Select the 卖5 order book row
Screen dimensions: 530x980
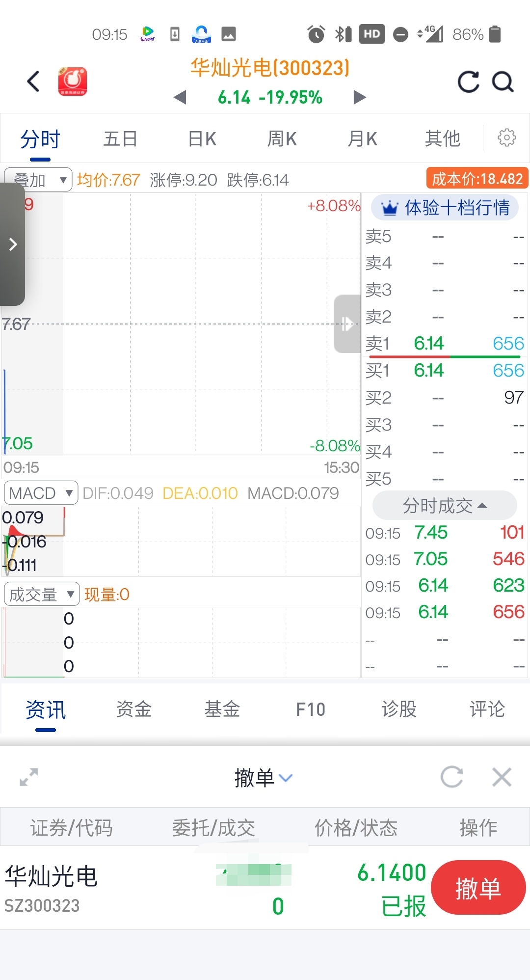[445, 236]
